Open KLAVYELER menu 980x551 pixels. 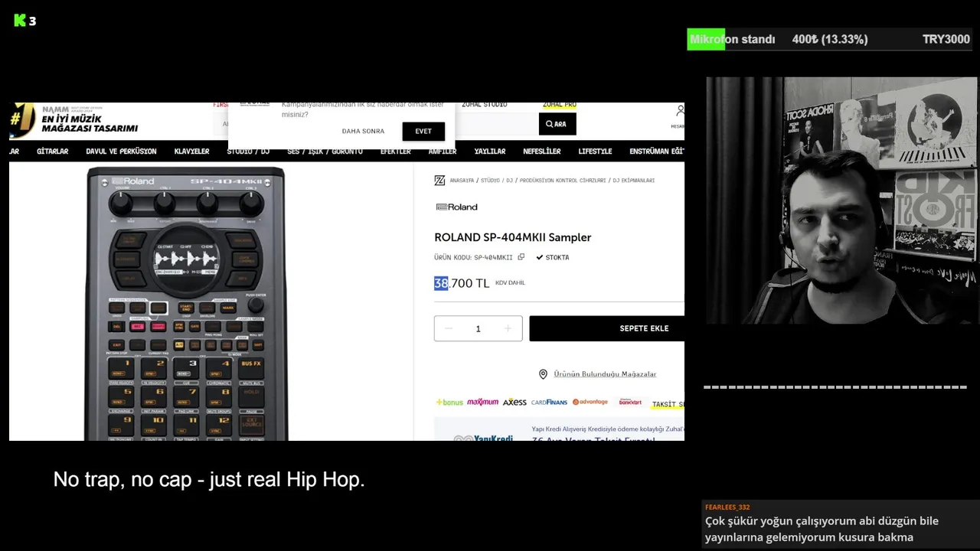coord(191,152)
